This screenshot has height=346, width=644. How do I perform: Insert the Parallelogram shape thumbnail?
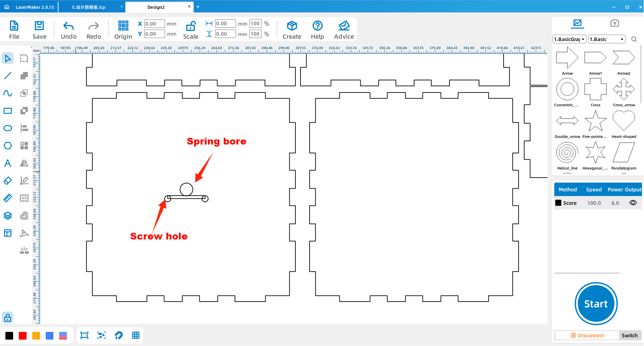624,153
